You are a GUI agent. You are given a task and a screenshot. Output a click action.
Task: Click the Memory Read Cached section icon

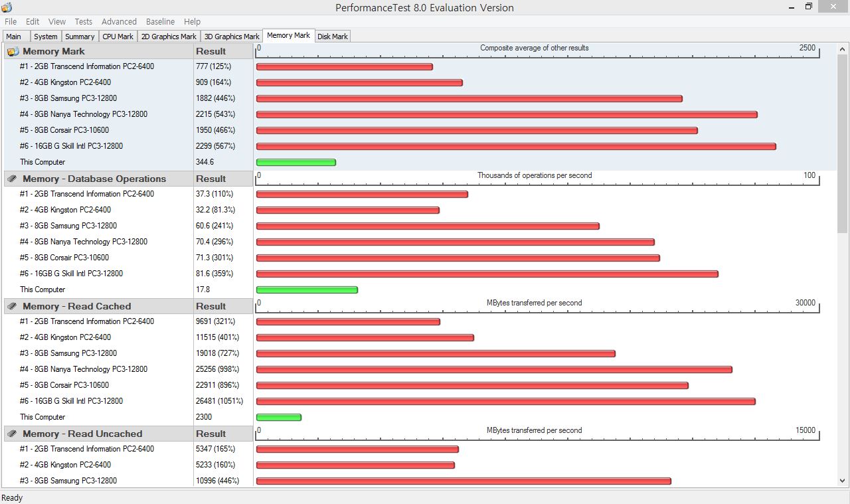tap(12, 306)
